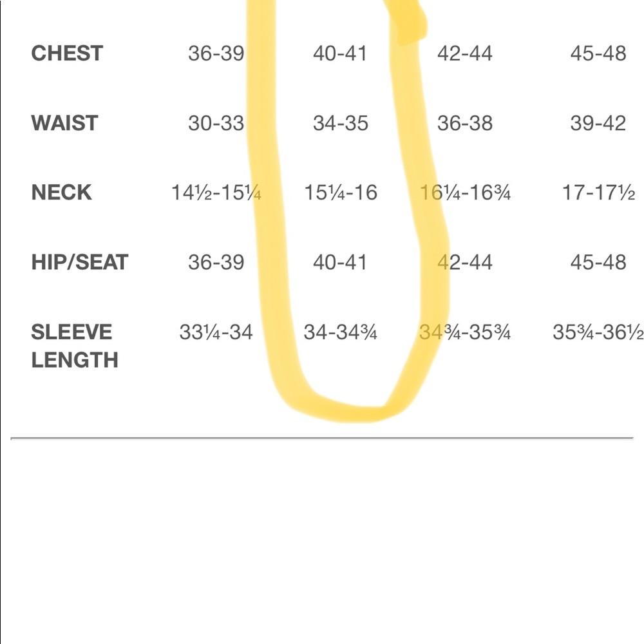Tap waist value 34-35
This screenshot has width=644, height=644.
pyautogui.click(x=340, y=123)
